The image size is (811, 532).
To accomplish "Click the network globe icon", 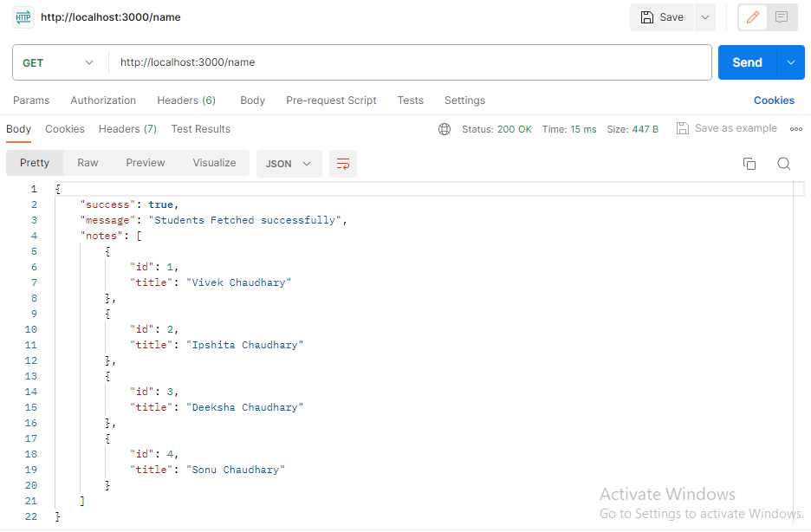I will (444, 129).
